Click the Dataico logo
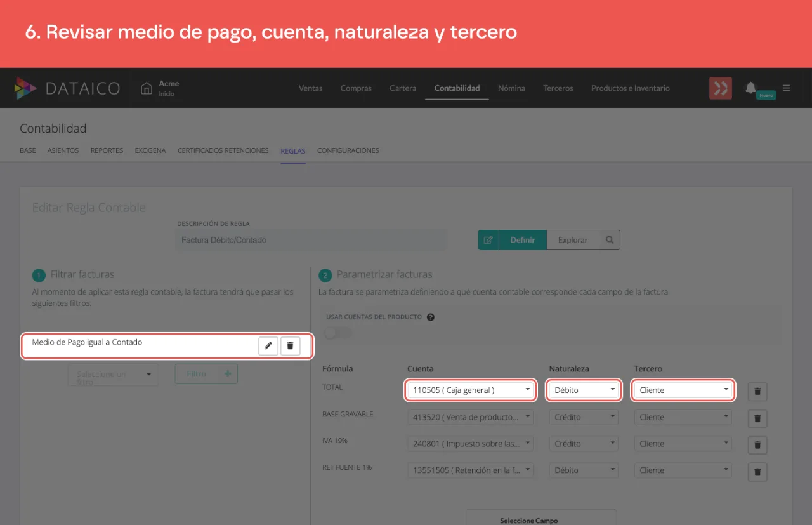Screen dimensions: 812x525 (x=67, y=88)
